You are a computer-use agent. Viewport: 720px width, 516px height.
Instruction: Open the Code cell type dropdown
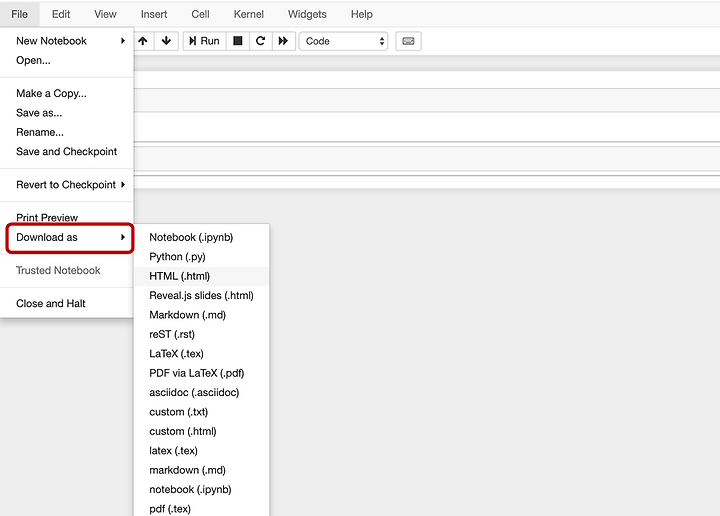click(343, 41)
